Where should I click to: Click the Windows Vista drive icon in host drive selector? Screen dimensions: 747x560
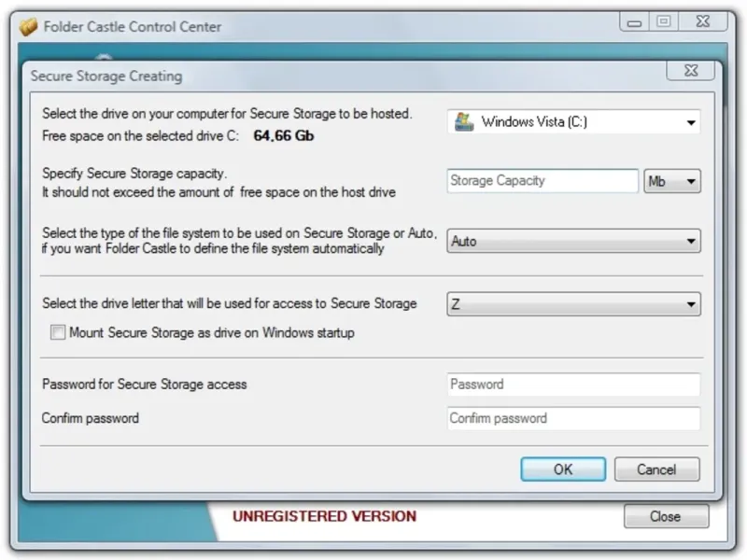464,122
